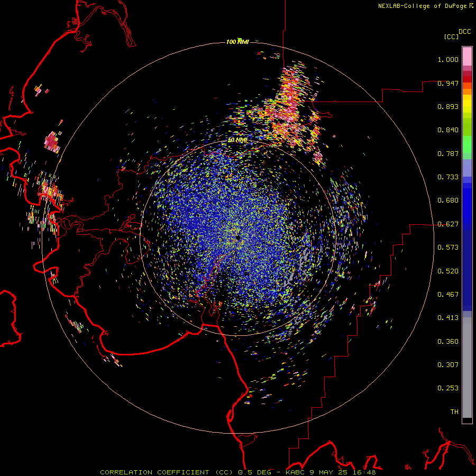This screenshot has height=476, width=476.
Task: Click the 0.627 legend value
Action: tap(448, 224)
